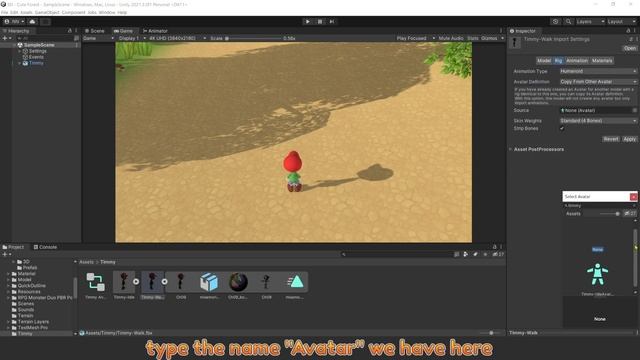This screenshot has height=360, width=640.
Task: Close the Select Avatar window
Action: tap(633, 197)
